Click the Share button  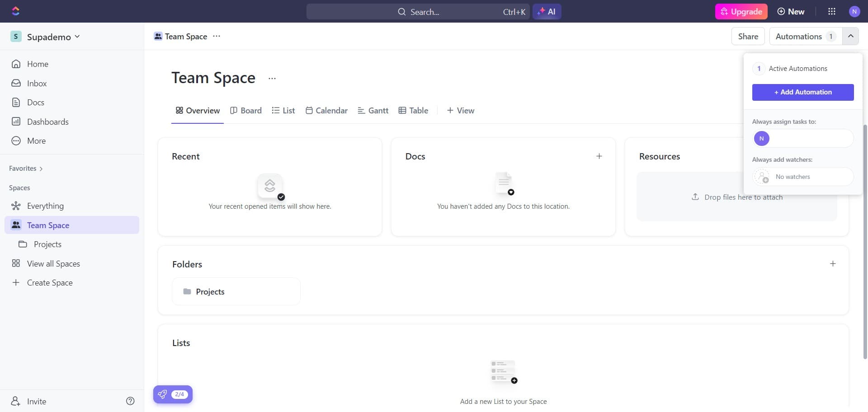click(748, 36)
